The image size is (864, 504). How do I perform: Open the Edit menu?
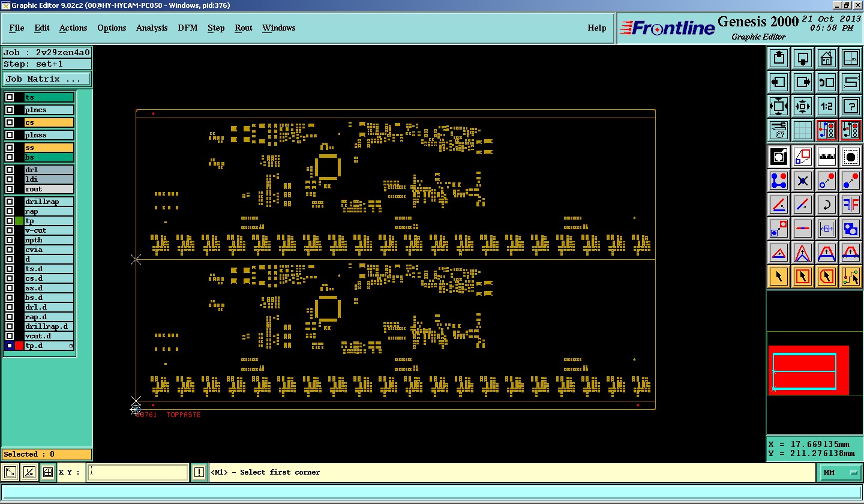tap(42, 28)
